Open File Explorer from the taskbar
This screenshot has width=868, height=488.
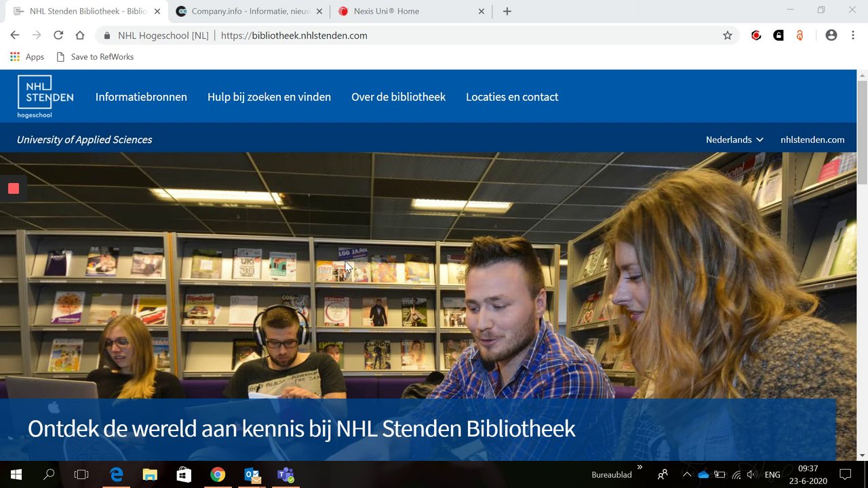coord(150,474)
